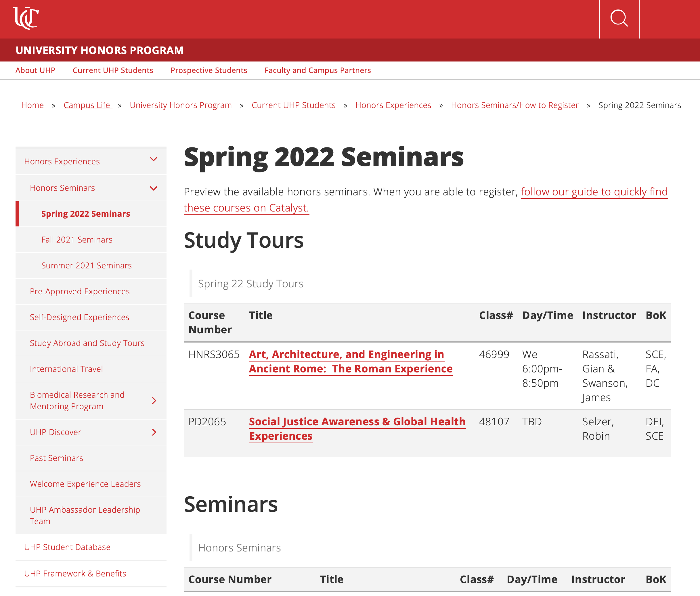Open Honors Seminars sidebar item
The image size is (700, 596).
(x=62, y=188)
